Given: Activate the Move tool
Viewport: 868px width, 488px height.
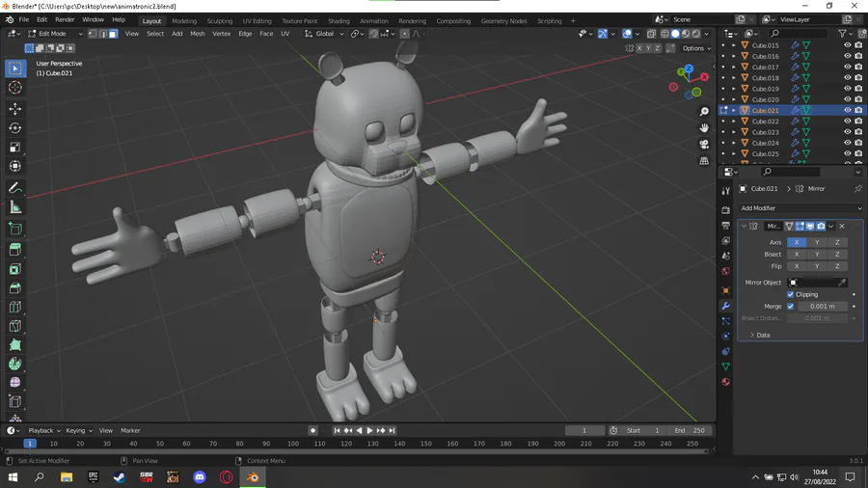Looking at the screenshot, I should pyautogui.click(x=14, y=108).
